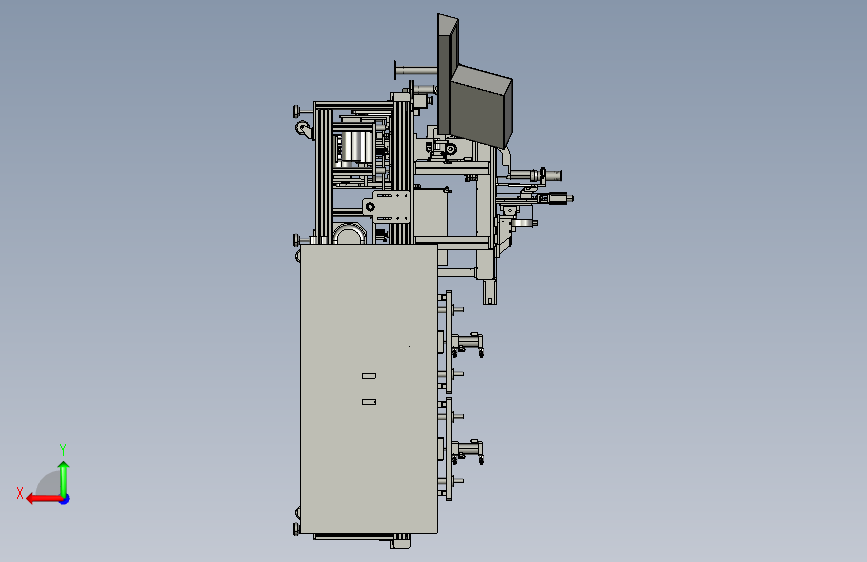867x562 pixels.
Task: Select the upper cylinder assembly beside the cabinet
Action: click(468, 344)
